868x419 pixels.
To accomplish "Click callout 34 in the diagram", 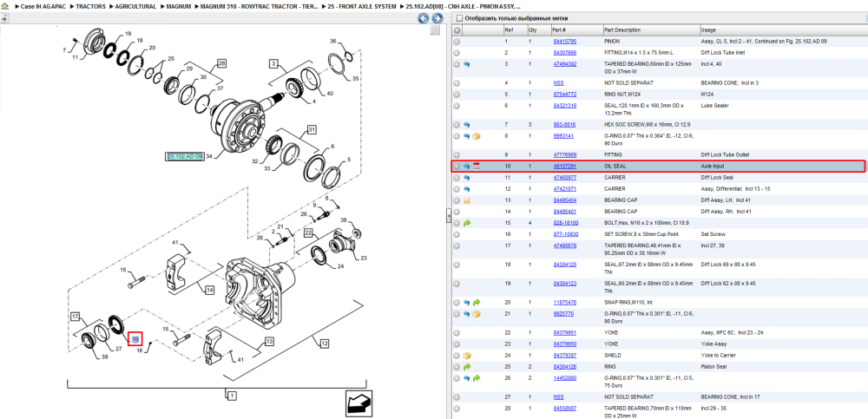I will click(208, 157).
